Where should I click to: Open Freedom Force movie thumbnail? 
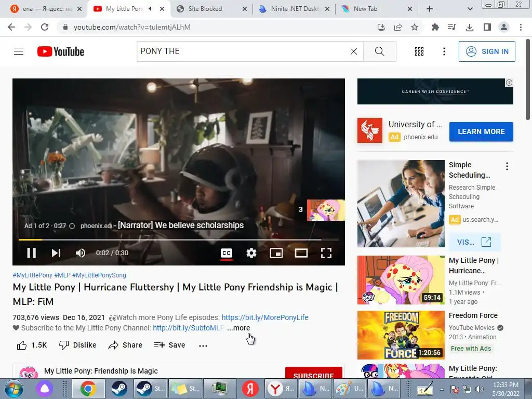coord(401,335)
